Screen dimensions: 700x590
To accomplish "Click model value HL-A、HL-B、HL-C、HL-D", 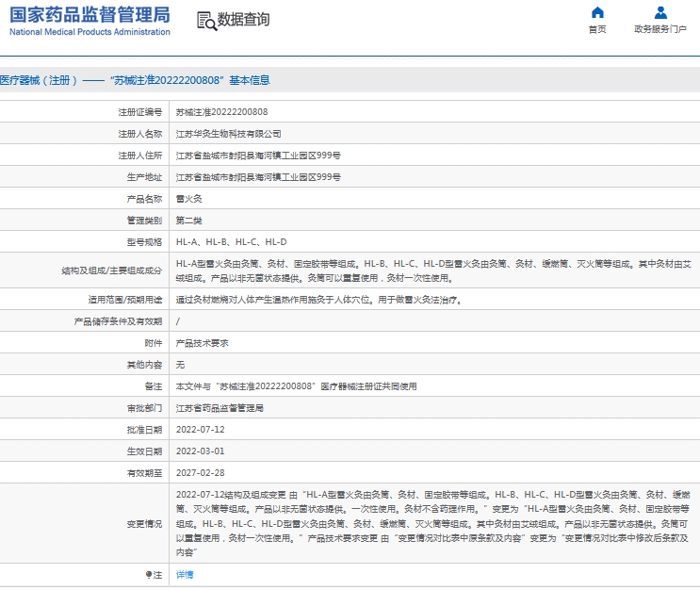I will click(x=231, y=242).
